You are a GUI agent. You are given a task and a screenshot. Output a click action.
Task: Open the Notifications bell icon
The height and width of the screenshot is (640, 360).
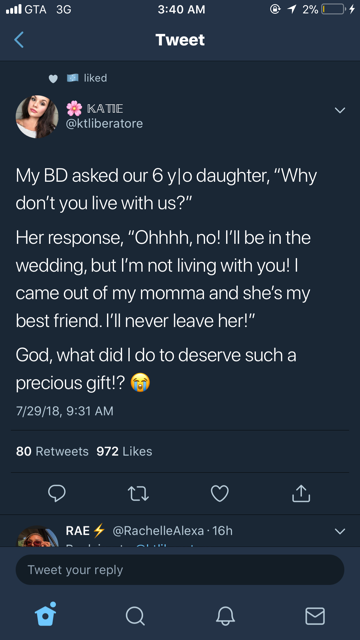pyautogui.click(x=225, y=616)
